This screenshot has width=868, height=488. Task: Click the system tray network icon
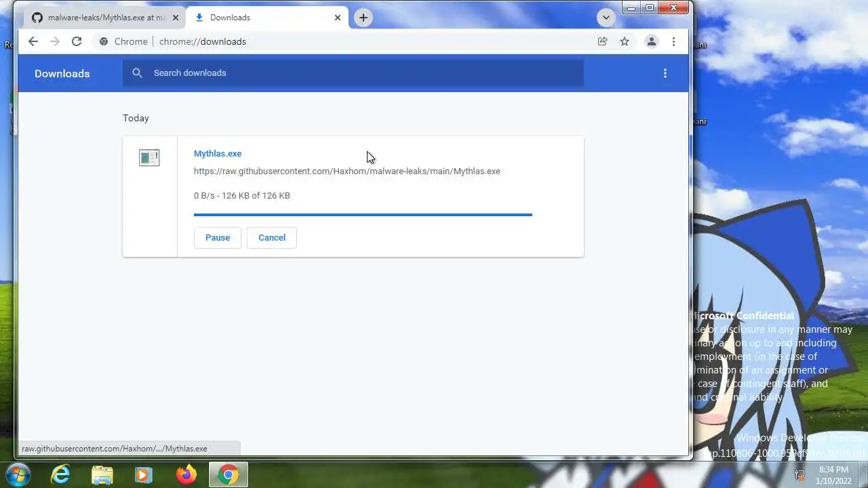(800, 475)
